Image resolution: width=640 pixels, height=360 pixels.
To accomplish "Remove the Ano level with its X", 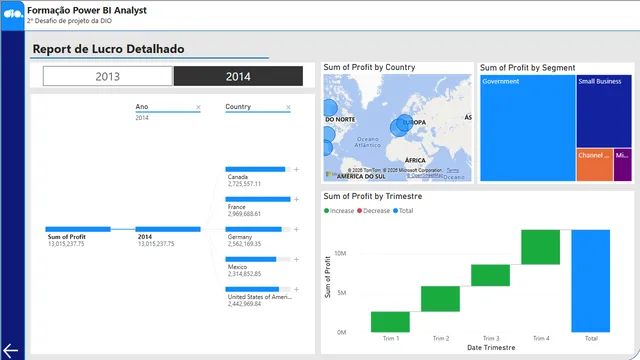I will coord(198,107).
